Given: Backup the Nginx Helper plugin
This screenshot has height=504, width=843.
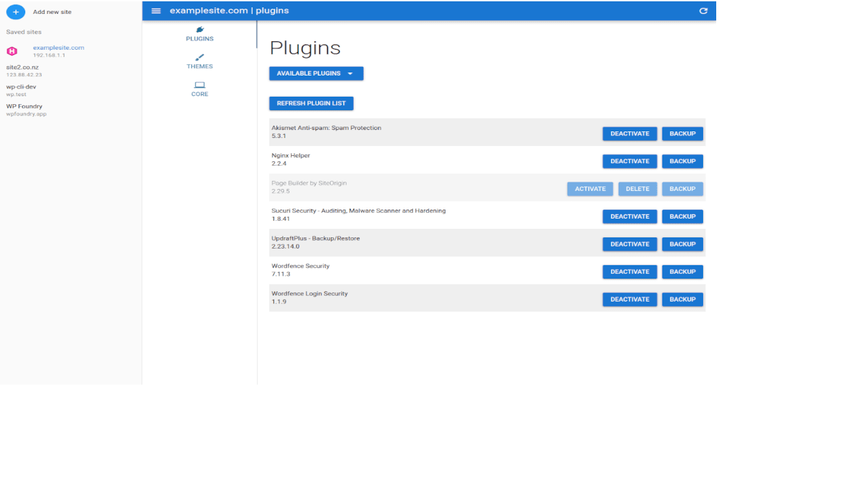Looking at the screenshot, I should click(682, 161).
